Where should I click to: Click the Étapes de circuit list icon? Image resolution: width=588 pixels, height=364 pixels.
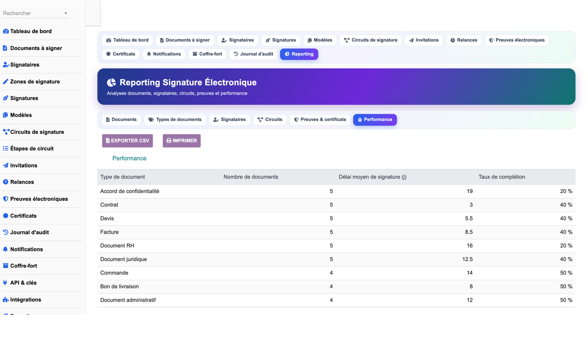(x=6, y=148)
